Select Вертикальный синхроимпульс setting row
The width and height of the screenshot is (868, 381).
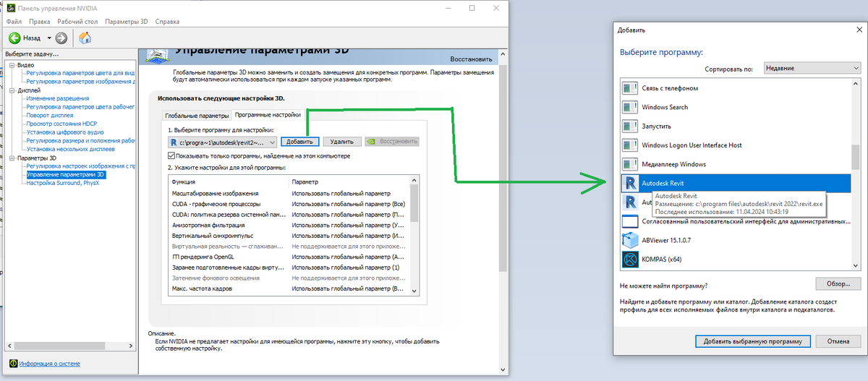pyautogui.click(x=288, y=236)
